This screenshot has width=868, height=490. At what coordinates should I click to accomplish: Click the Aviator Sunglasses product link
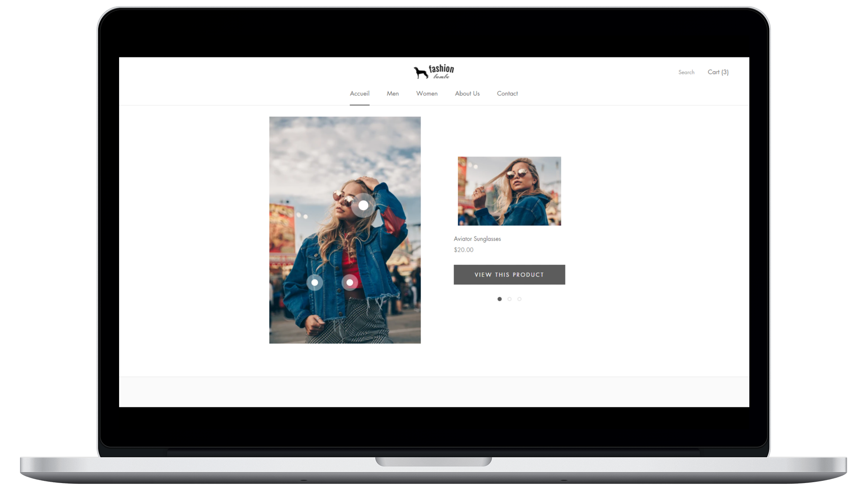[x=477, y=238]
